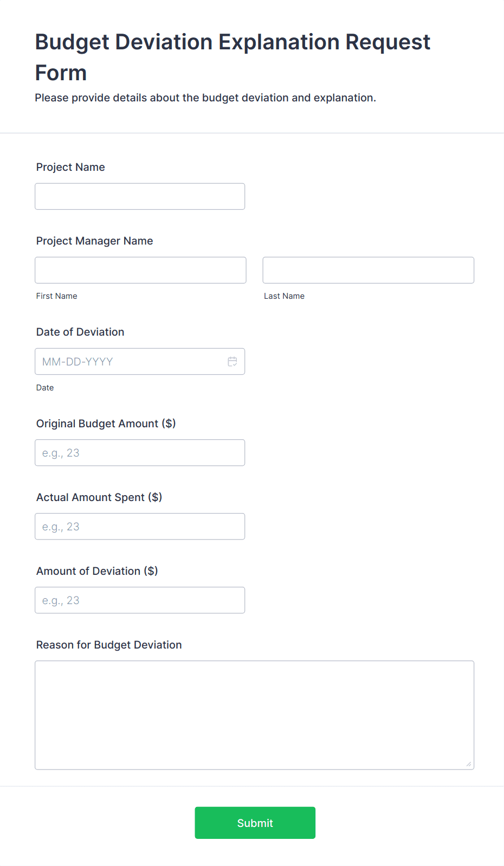504x866 pixels.
Task: Select the Amount of Deviation field
Action: [x=139, y=600]
